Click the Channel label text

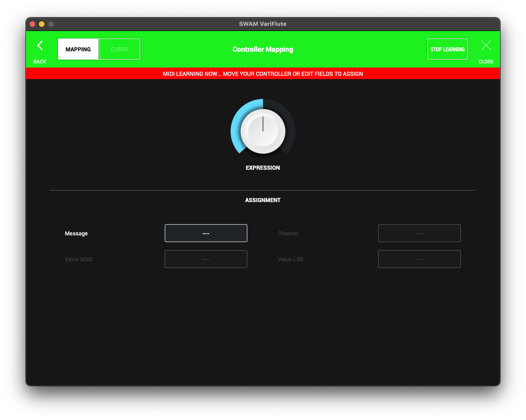pos(288,234)
